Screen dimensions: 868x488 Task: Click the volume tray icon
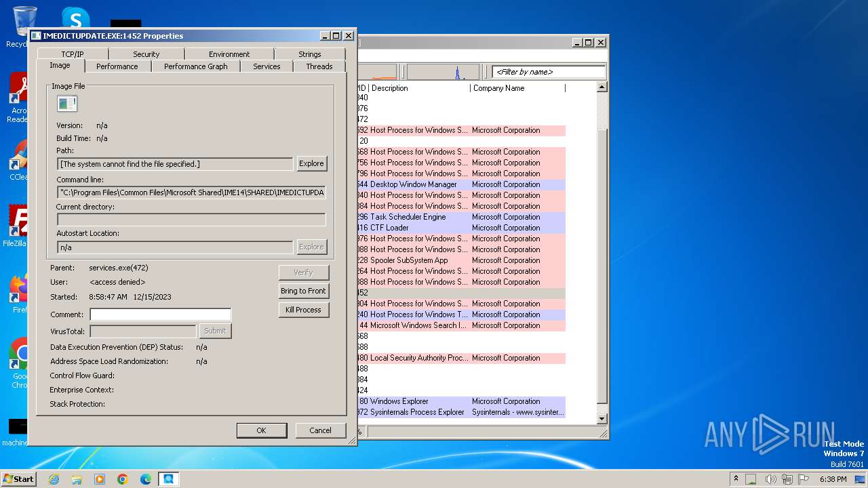[770, 479]
